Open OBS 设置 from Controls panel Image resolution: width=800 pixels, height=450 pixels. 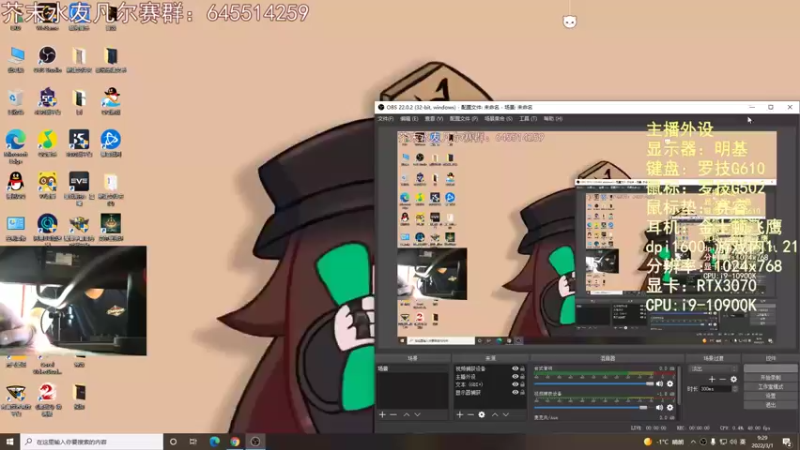pos(770,396)
